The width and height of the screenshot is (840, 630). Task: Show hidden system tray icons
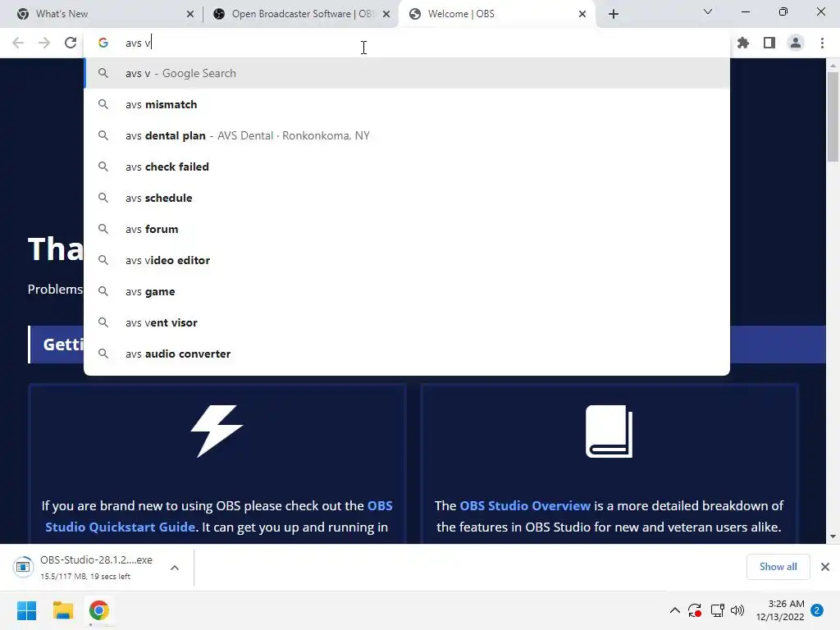coord(675,610)
